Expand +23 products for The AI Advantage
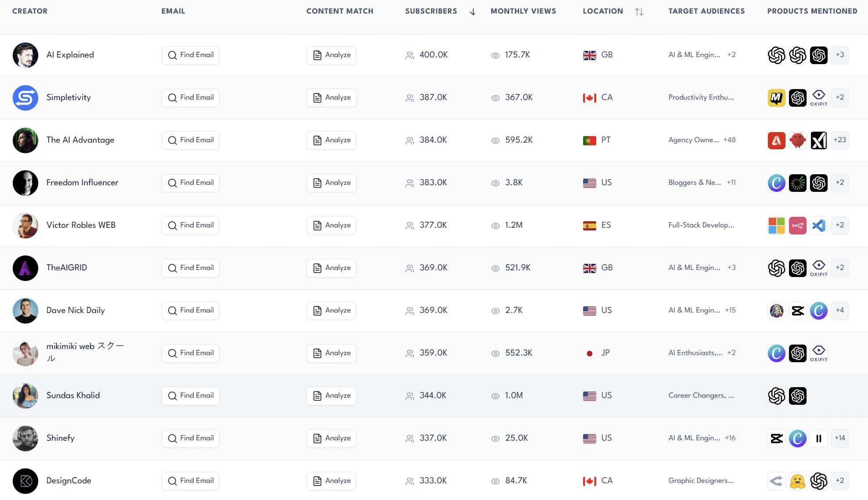Viewport: 868px width, 500px height. [839, 140]
